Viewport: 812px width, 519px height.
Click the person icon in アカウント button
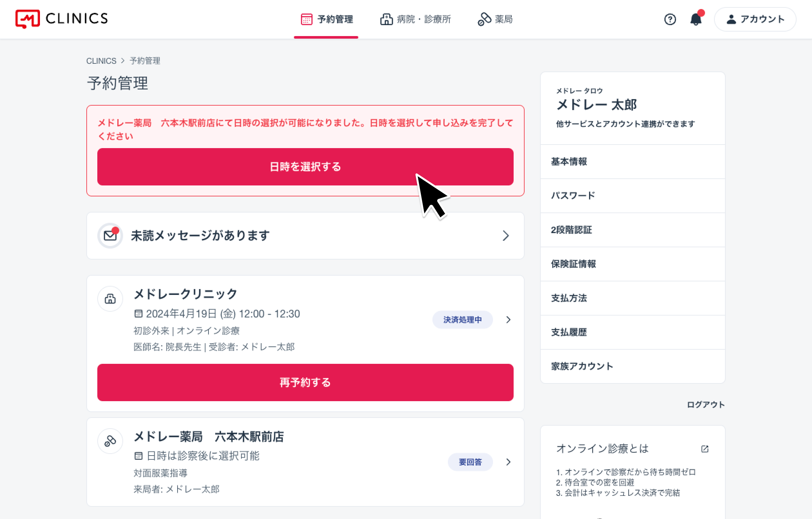click(x=731, y=19)
